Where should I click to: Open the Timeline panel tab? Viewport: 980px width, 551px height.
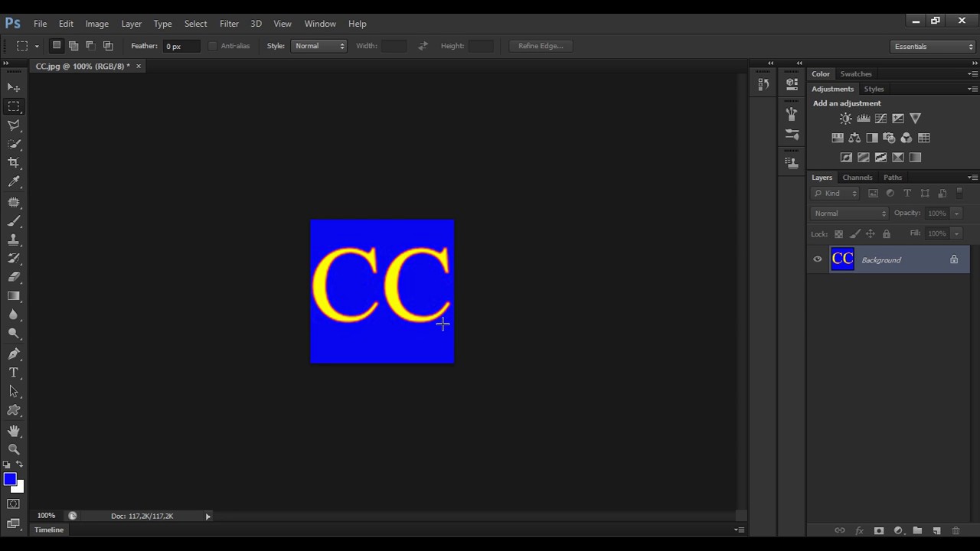coord(49,530)
